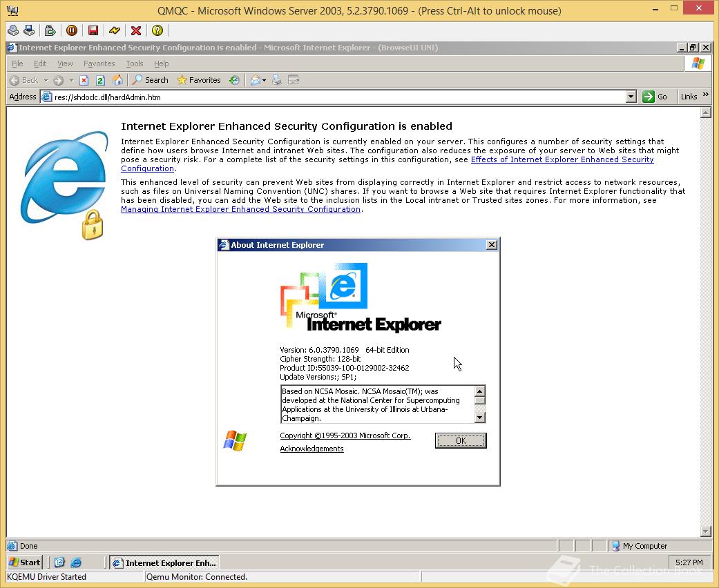Viewport: 719px width, 588px height.
Task: Open the Edit menu
Action: click(40, 63)
